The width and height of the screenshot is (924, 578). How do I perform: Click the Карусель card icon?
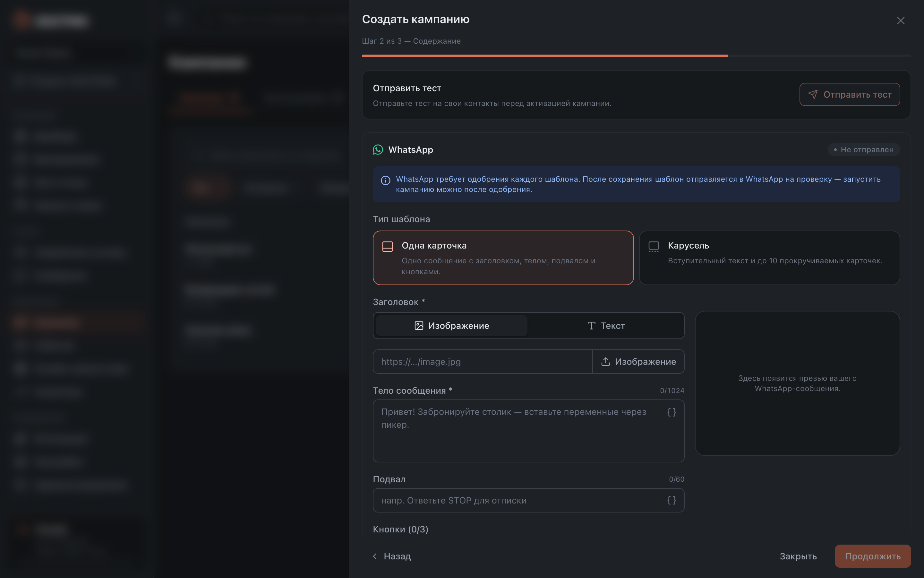[654, 247]
